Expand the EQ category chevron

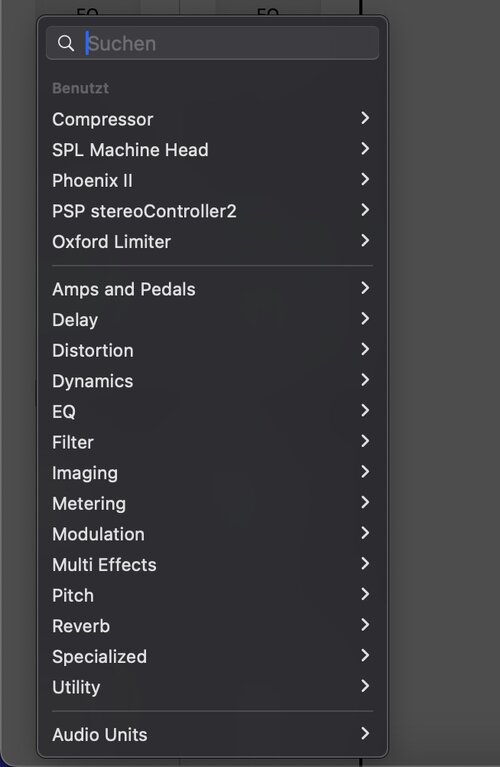pyautogui.click(x=365, y=410)
